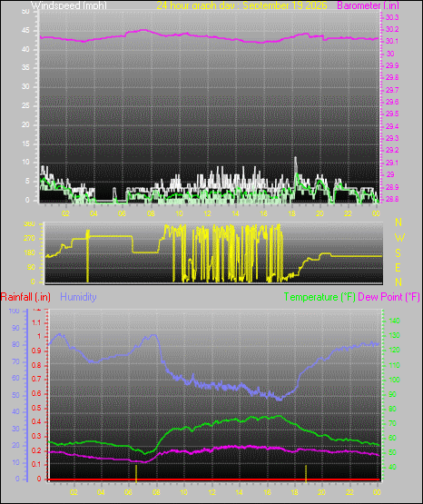Click the 50 humidity scale value
The width and height of the screenshot is (423, 504).
[x=15, y=395]
